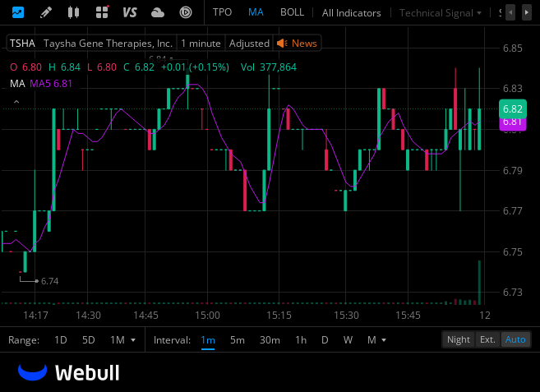Viewport: 540px width, 392px height.
Task: Open the drawing pencil tool
Action: click(x=46, y=12)
